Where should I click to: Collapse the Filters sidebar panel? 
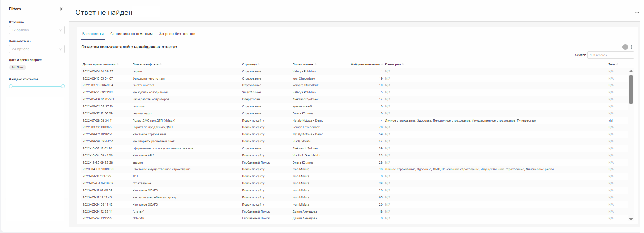click(x=62, y=9)
